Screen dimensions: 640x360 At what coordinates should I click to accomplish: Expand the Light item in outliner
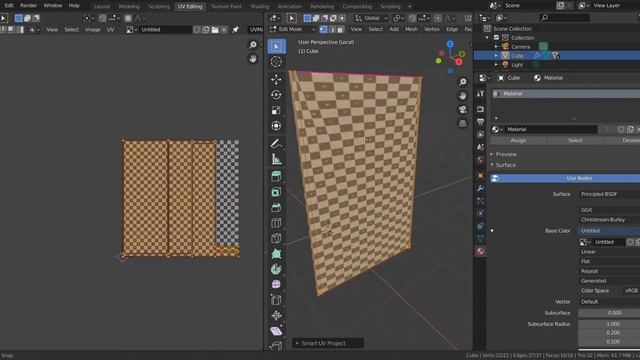(x=496, y=65)
